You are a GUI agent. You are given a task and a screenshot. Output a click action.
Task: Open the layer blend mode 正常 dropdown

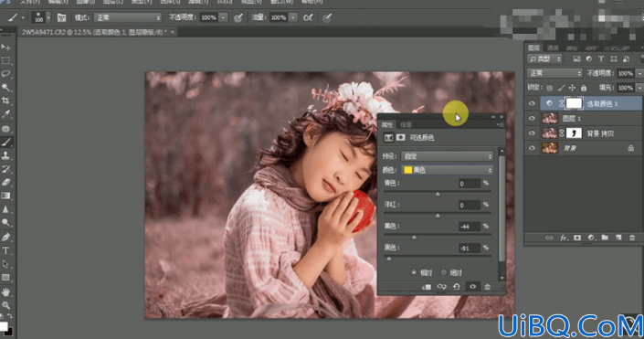pyautogui.click(x=554, y=73)
